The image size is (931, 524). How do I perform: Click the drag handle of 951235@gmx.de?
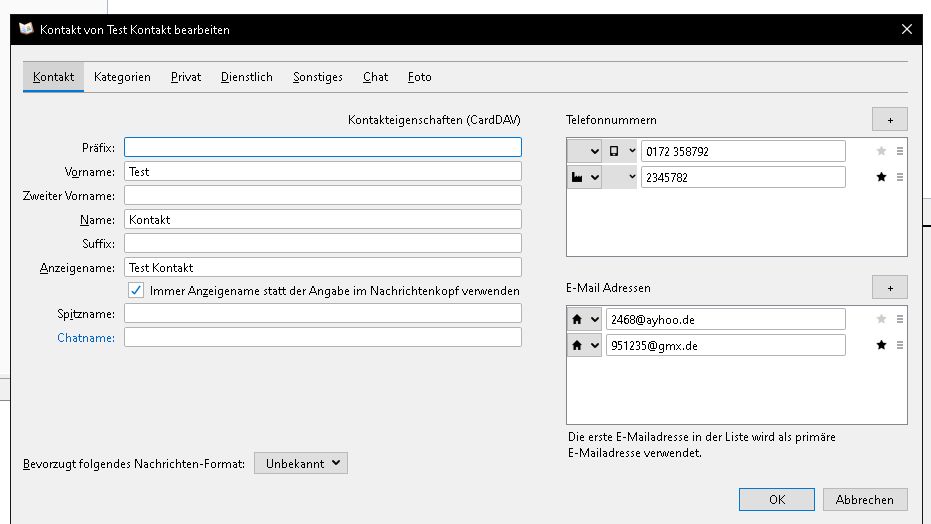(x=900, y=346)
